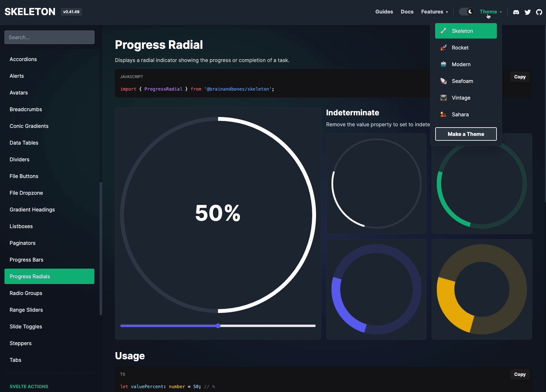Click the Rocket theme rocket icon

[x=444, y=48]
